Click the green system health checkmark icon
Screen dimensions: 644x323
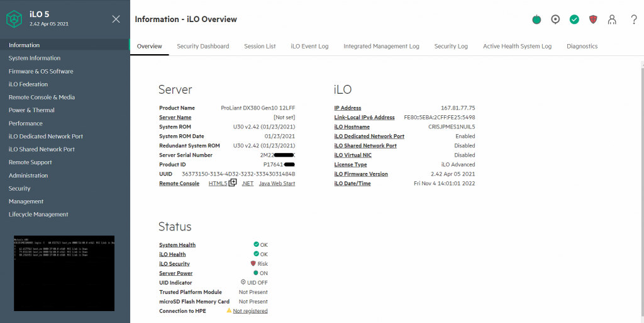coord(574,20)
